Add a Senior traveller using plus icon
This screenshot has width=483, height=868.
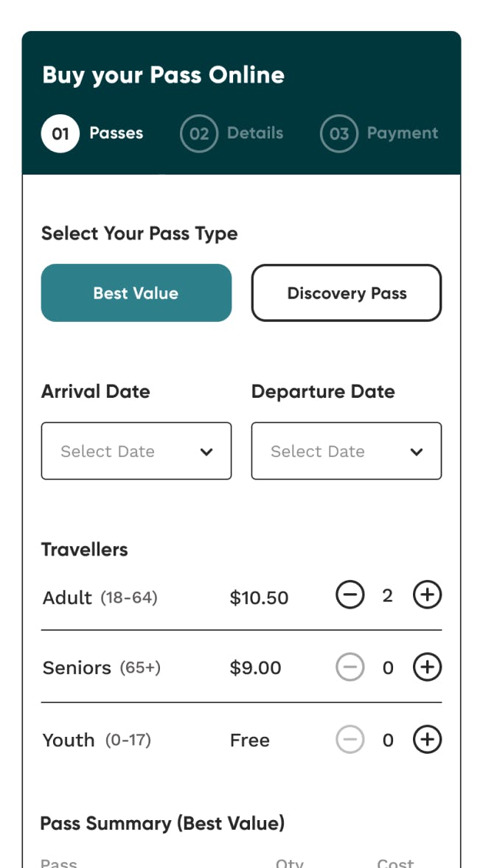click(427, 667)
